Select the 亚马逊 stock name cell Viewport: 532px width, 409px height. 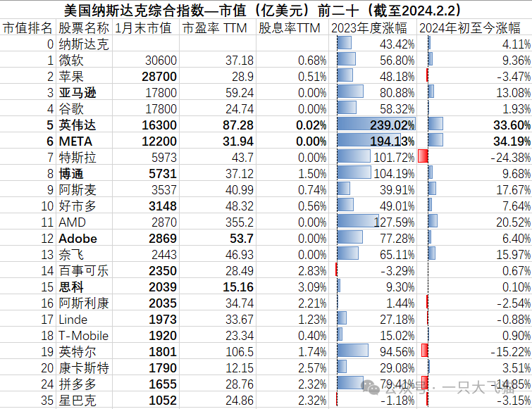tap(78, 93)
